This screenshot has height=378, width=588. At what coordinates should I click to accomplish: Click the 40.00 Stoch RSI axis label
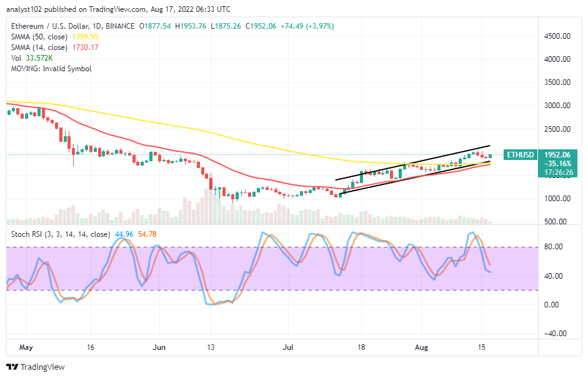pos(553,276)
